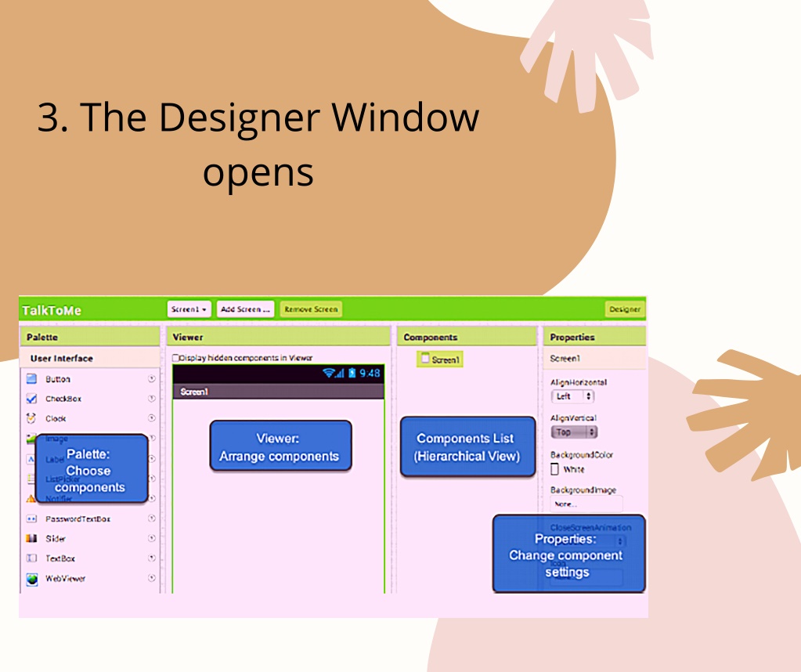Click the Designer button

coord(625,309)
